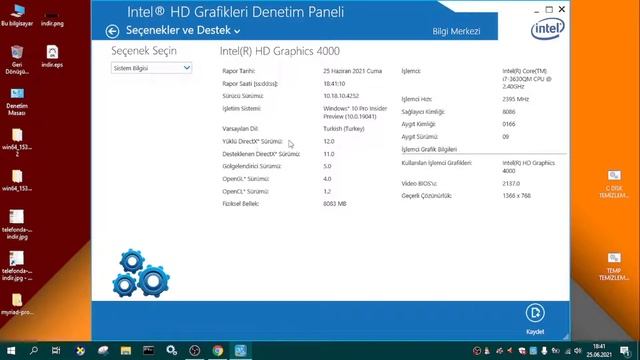This screenshot has width=640, height=360.
Task: Open Bilgi Merkezi
Action: click(456, 31)
